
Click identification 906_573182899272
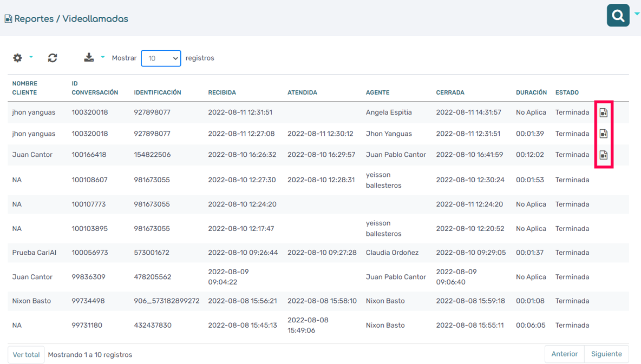click(x=167, y=301)
